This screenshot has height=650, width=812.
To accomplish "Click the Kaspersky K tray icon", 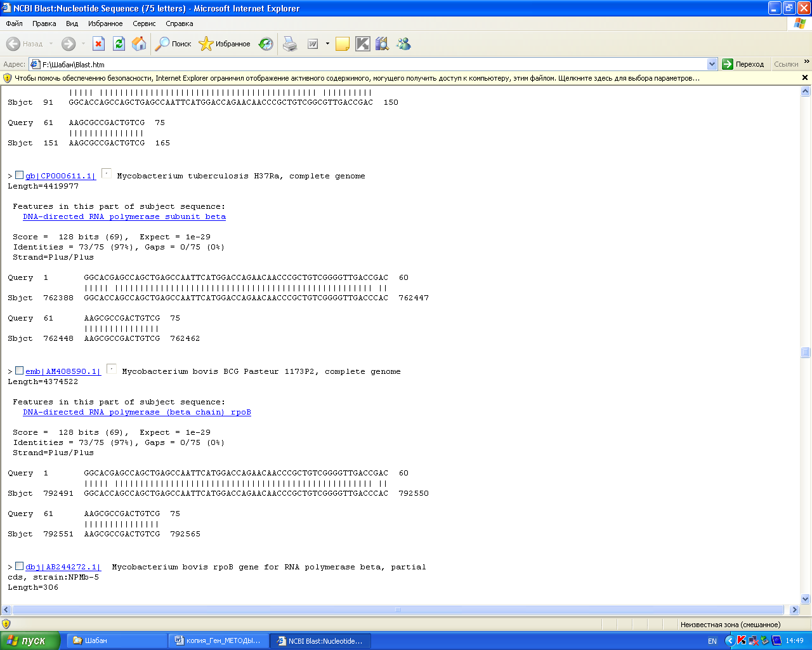I will 741,640.
